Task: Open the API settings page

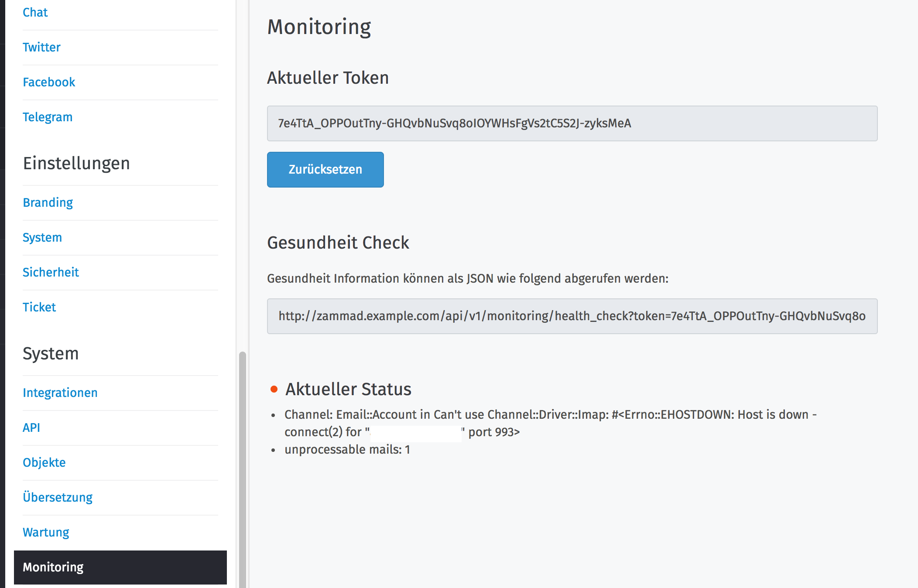Action: pyautogui.click(x=31, y=427)
